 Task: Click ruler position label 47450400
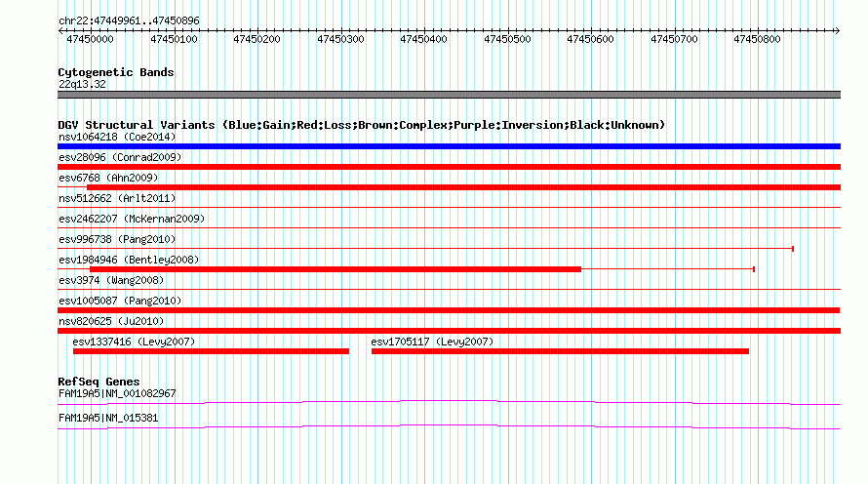[423, 39]
